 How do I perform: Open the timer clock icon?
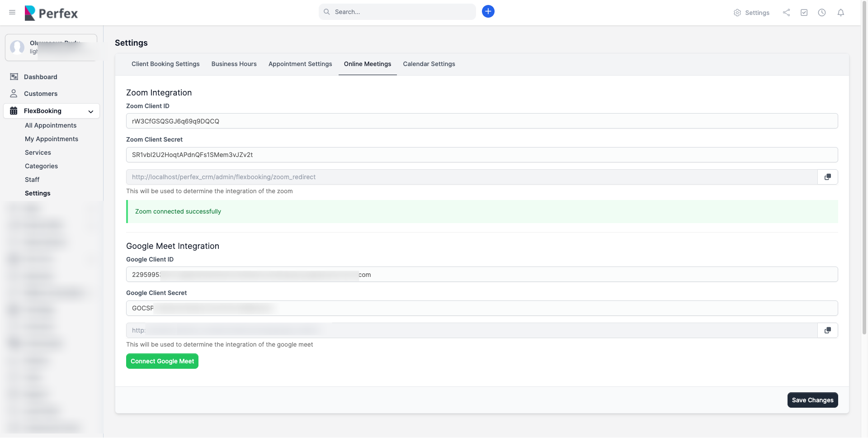822,13
